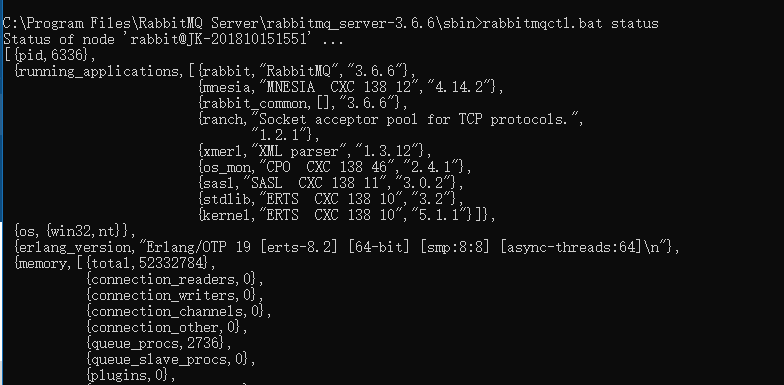Screen dimensions: 784x385
Task: Click the connection_channels entry
Action: (178, 311)
